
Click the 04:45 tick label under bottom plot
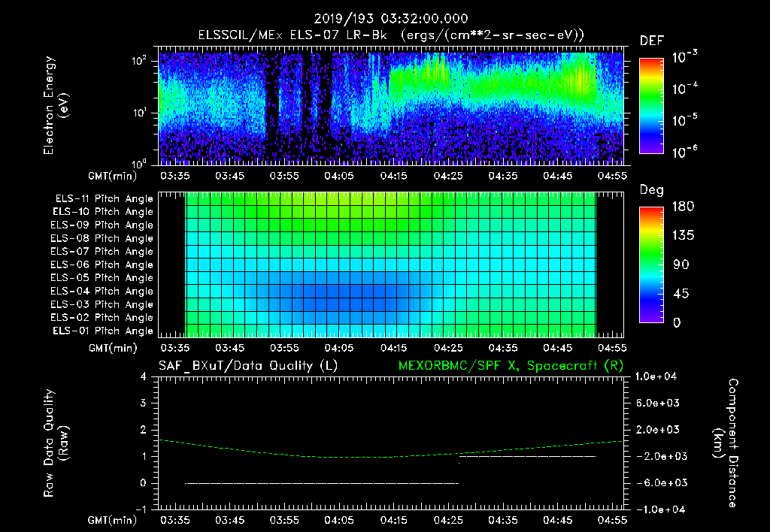(557, 520)
